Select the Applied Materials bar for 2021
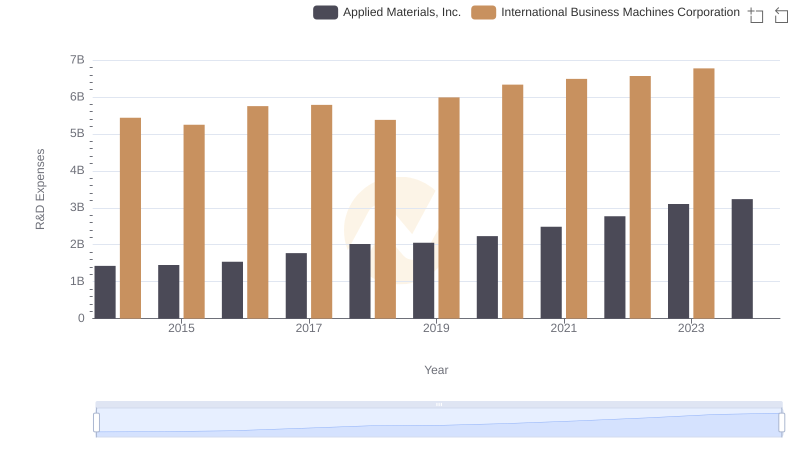 click(551, 272)
